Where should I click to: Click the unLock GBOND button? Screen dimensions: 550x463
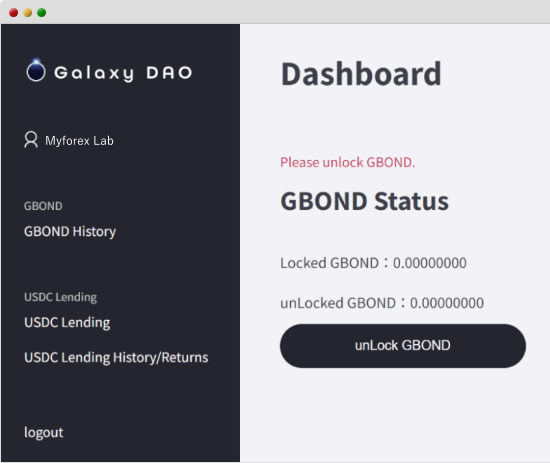pyautogui.click(x=403, y=346)
